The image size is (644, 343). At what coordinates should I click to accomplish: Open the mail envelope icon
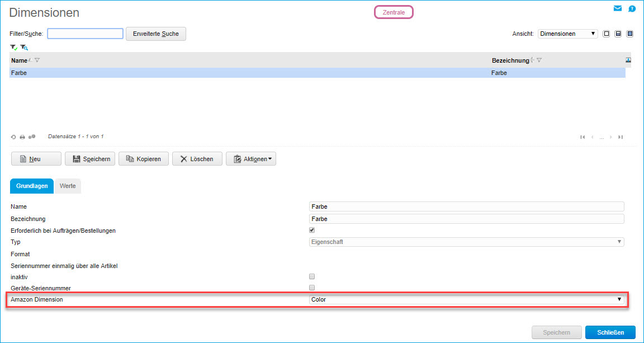tap(617, 8)
